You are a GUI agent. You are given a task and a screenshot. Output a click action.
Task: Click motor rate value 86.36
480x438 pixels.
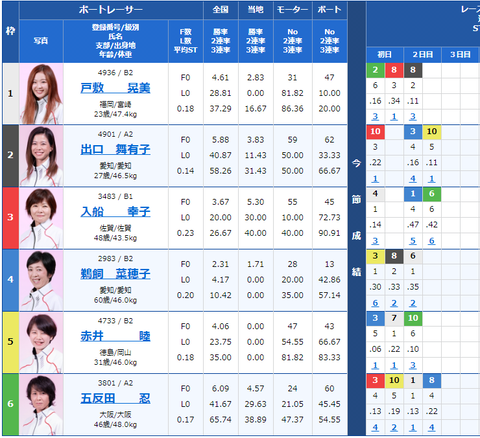pyautogui.click(x=293, y=109)
